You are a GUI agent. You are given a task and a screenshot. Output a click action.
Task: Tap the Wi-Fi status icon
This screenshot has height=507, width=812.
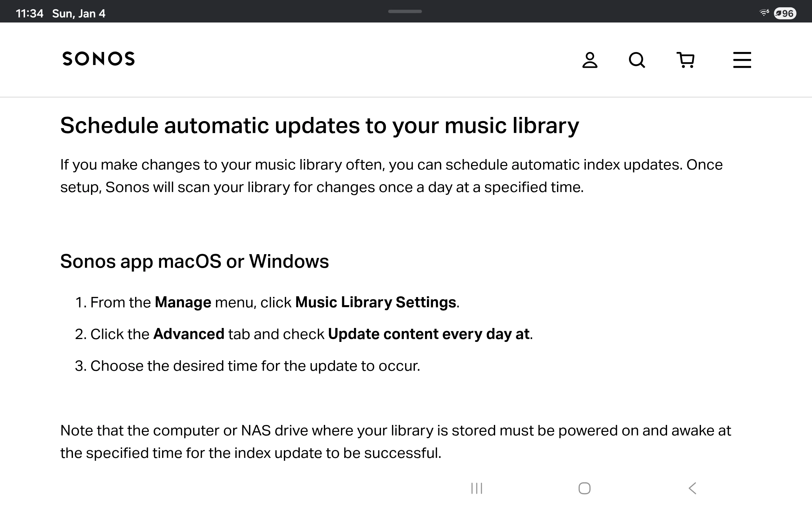pos(764,13)
